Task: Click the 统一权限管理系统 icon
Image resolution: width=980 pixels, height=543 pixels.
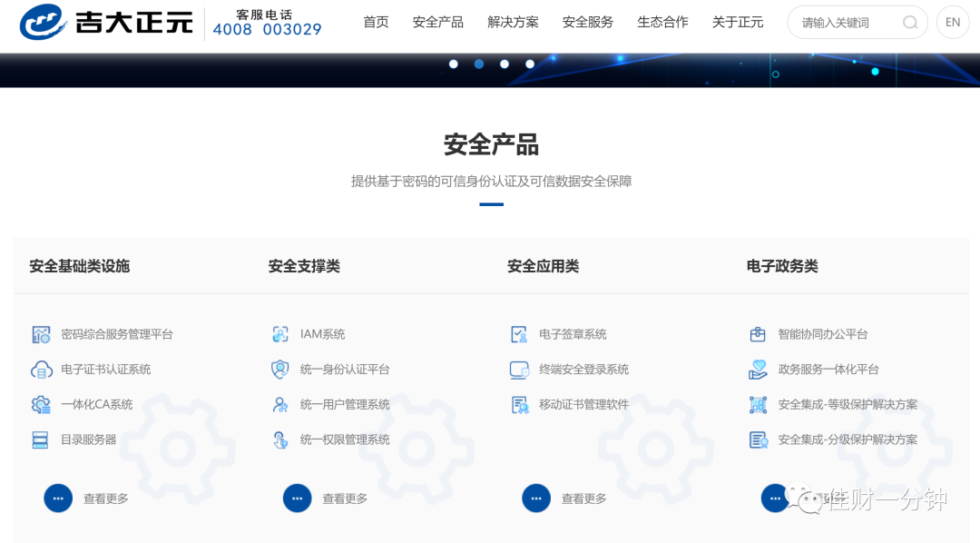Action: click(x=280, y=439)
